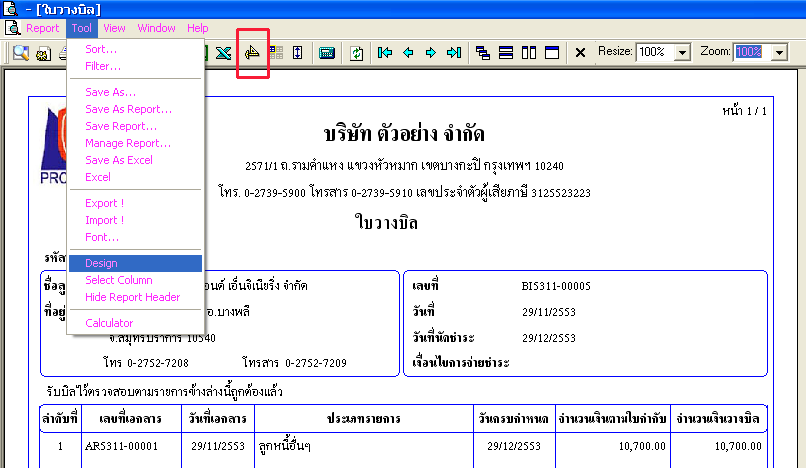The image size is (806, 468).
Task: Click the cascade windows icon
Action: click(483, 52)
